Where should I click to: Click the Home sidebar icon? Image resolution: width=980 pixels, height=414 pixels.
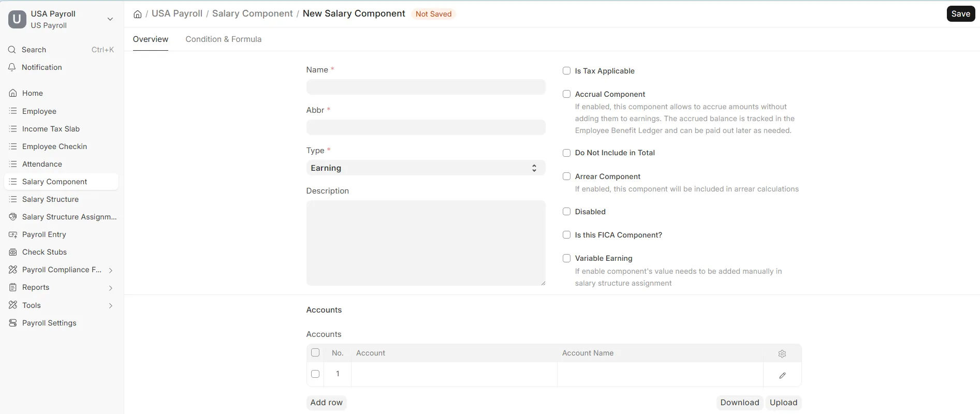pos(13,93)
